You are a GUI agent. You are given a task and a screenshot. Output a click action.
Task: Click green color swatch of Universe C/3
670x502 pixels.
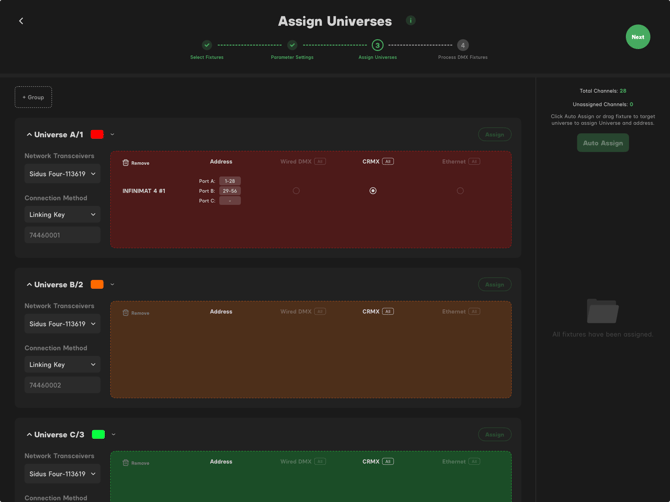(98, 434)
